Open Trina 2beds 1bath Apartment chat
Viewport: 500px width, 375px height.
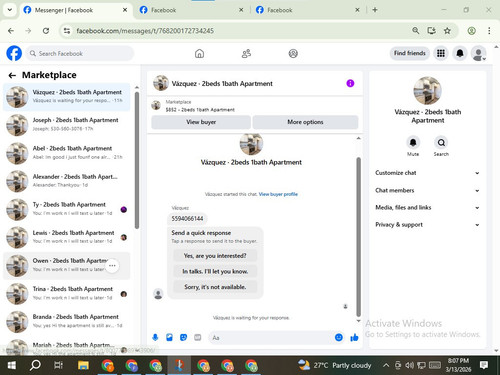click(x=66, y=294)
